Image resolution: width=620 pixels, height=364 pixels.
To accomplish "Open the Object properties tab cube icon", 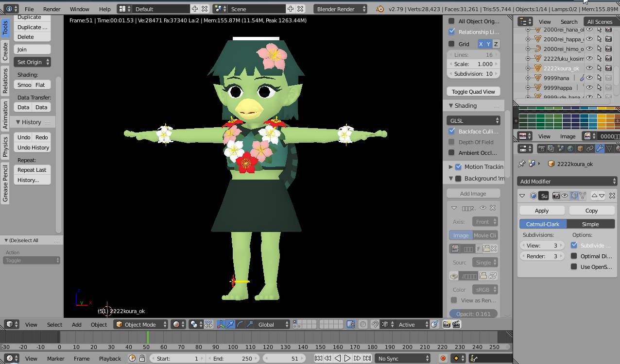I will point(580,149).
